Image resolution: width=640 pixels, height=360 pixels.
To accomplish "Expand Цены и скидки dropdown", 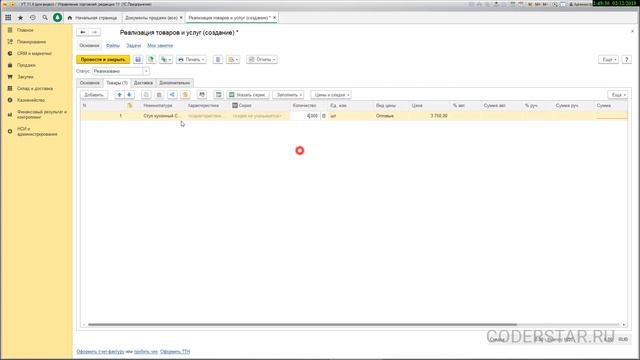I will click(331, 95).
